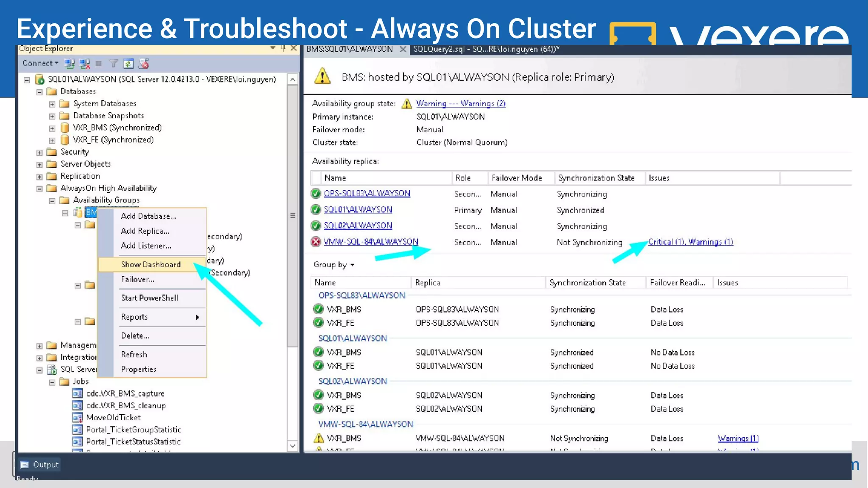Click the Connect Object Explorer toolbar icon

70,64
